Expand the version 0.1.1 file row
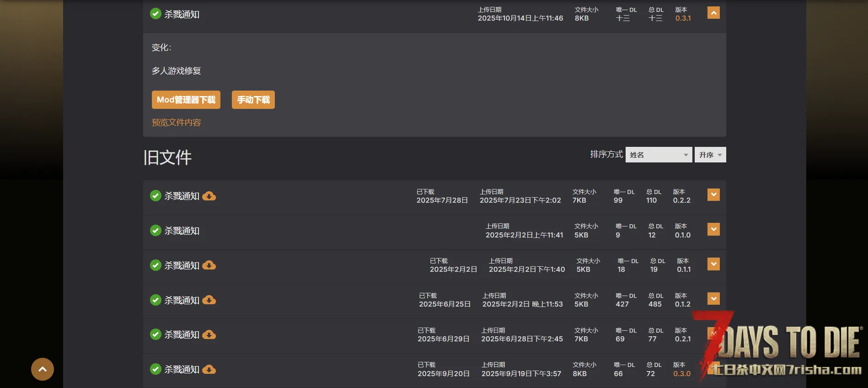The image size is (868, 388). tap(713, 264)
